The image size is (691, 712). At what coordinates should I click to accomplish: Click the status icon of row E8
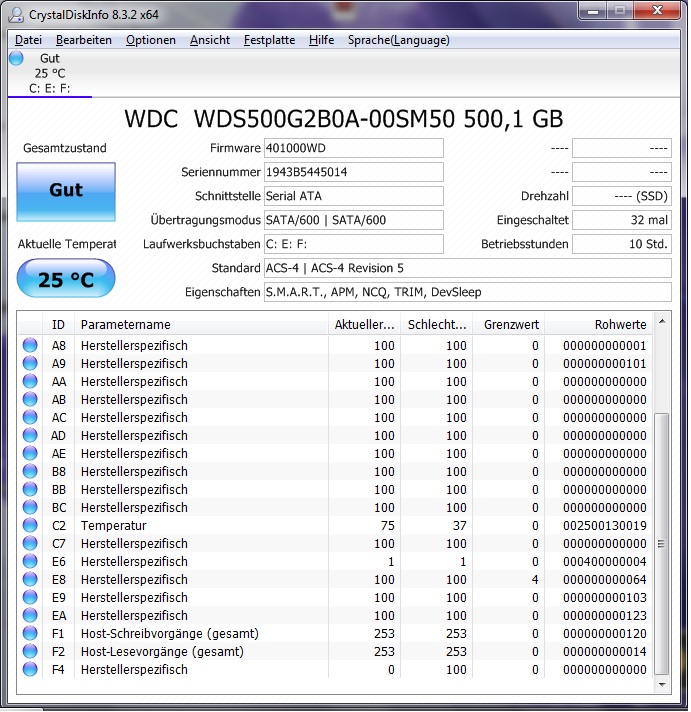pos(30,579)
